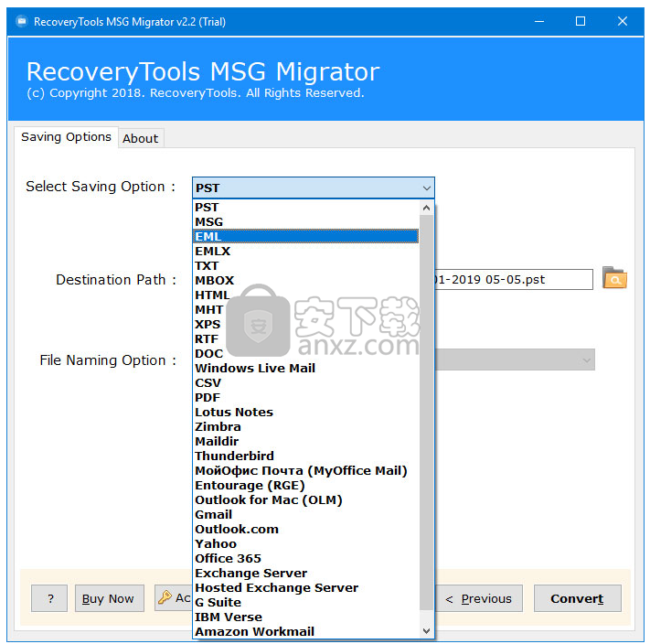The width and height of the screenshot is (650, 644).
Task: Select Hosted Exchange Server option
Action: click(x=306, y=587)
